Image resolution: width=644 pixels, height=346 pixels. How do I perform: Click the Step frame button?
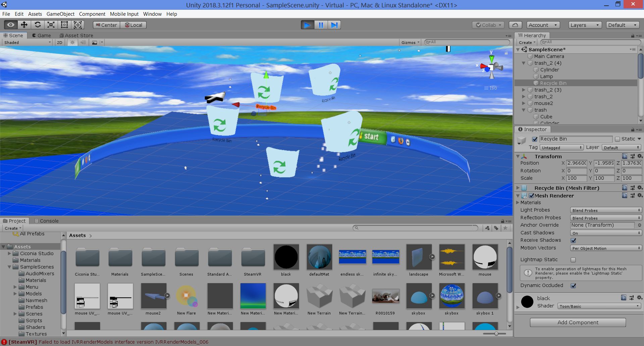[334, 25]
